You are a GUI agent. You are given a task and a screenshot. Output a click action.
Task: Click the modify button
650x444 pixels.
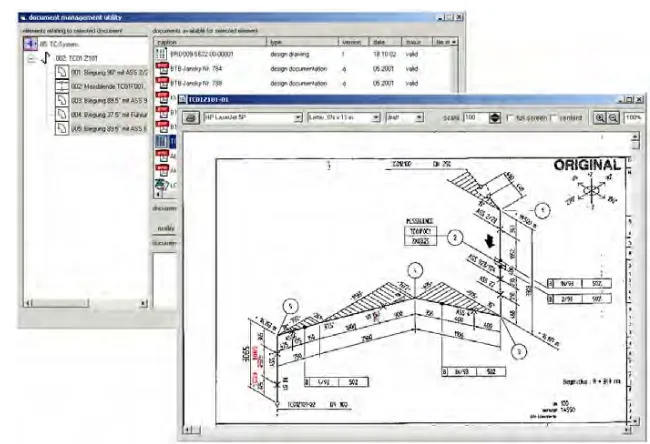165,228
